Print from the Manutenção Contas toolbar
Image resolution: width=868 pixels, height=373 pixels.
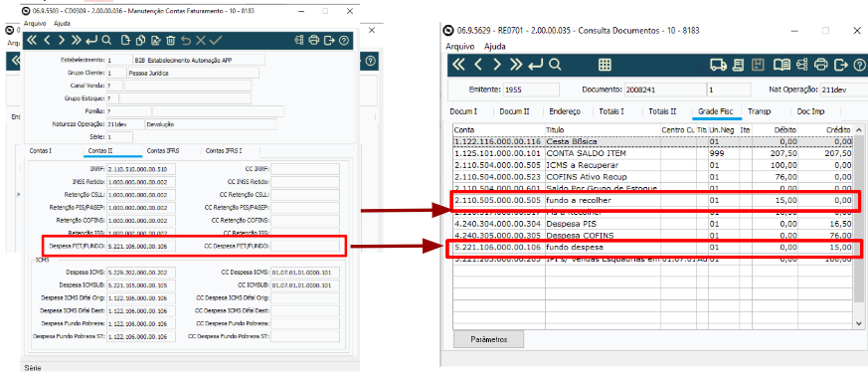click(x=314, y=40)
